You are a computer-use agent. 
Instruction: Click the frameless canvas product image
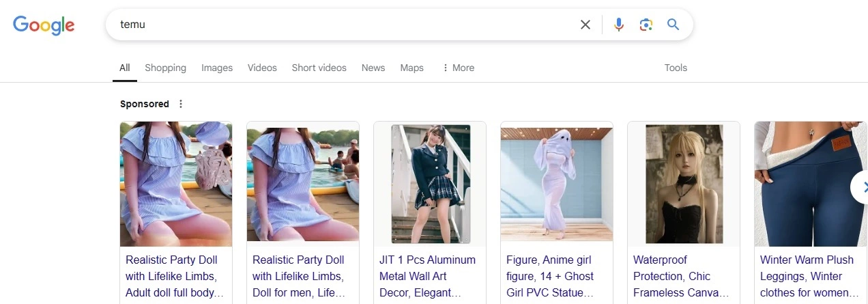point(684,184)
